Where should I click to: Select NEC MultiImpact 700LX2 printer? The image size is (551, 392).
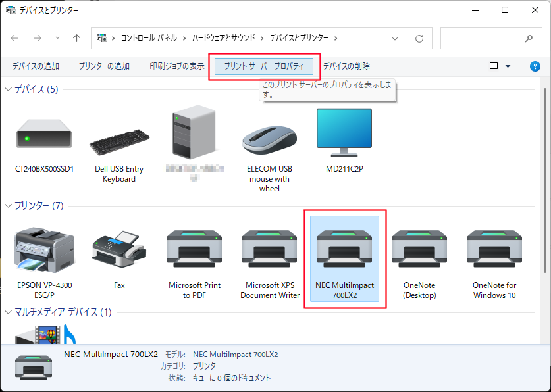(x=344, y=258)
